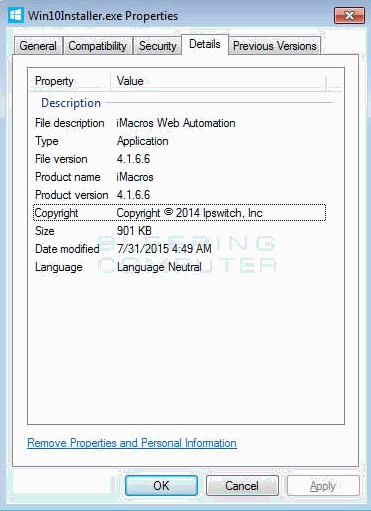Go to the Previous Versions tab
Screen dimensions: 371x511
point(275,46)
